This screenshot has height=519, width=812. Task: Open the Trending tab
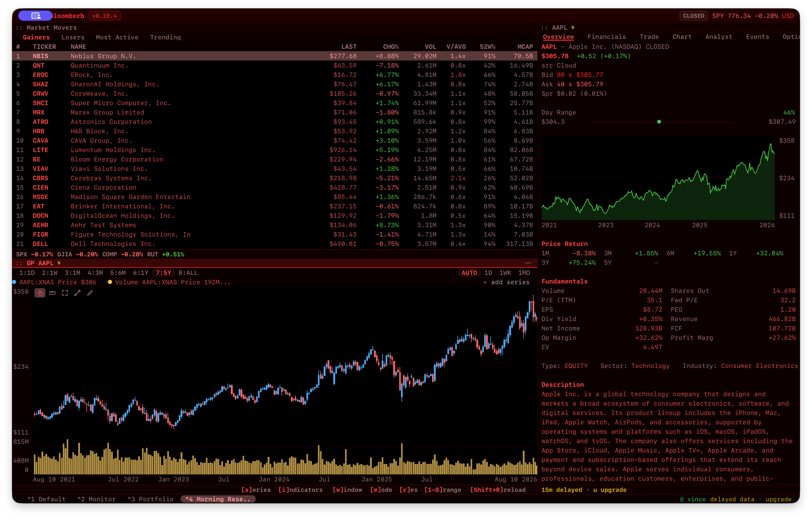pyautogui.click(x=165, y=37)
